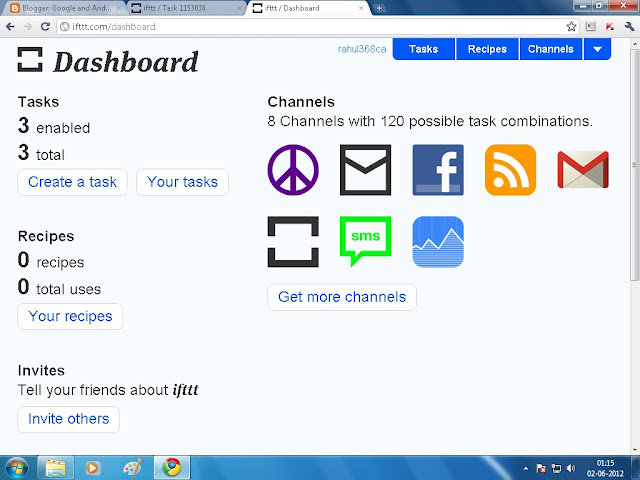Select the ifttt Dashboard browser tab
The height and width of the screenshot is (480, 640).
coord(307,8)
